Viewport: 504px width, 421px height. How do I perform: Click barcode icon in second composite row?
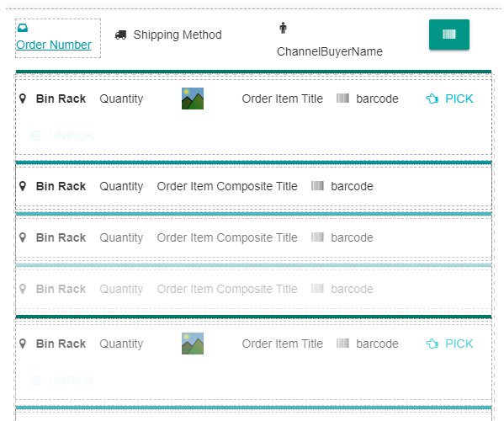point(317,237)
